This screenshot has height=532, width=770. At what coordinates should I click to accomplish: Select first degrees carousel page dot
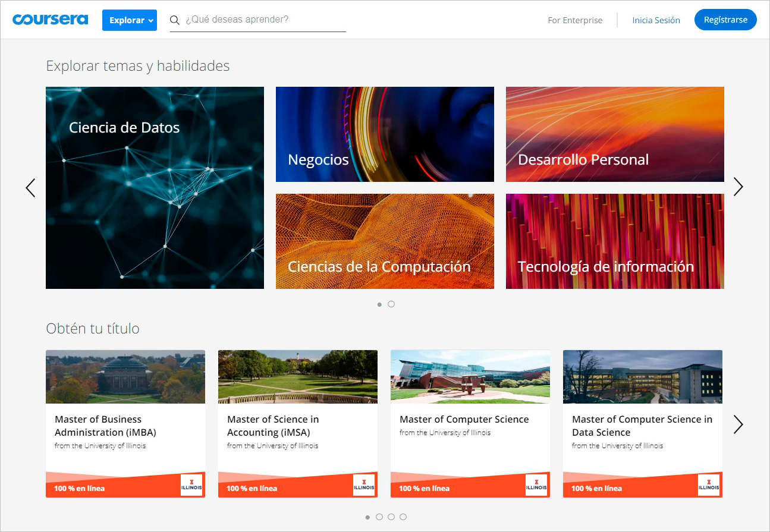click(367, 517)
